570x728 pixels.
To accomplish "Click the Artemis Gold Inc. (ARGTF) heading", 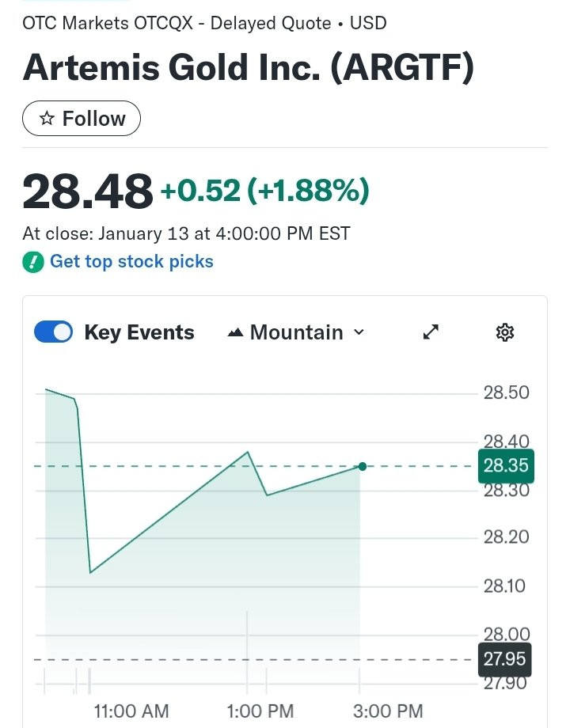I will click(x=249, y=67).
